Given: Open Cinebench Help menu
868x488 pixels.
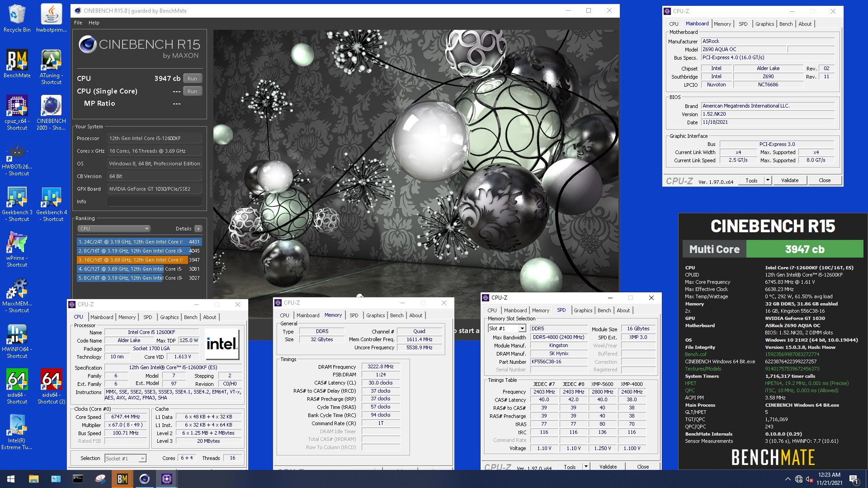Looking at the screenshot, I should click(94, 23).
